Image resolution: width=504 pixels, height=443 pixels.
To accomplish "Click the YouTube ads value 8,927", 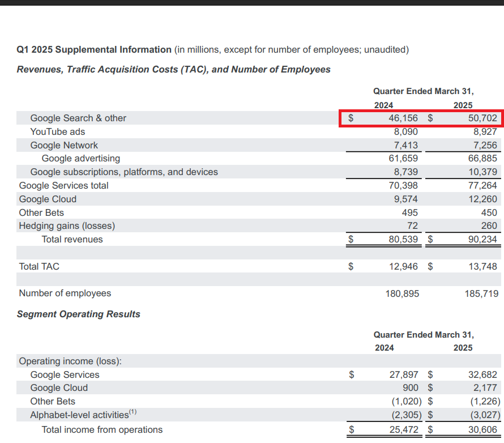I will tap(485, 132).
